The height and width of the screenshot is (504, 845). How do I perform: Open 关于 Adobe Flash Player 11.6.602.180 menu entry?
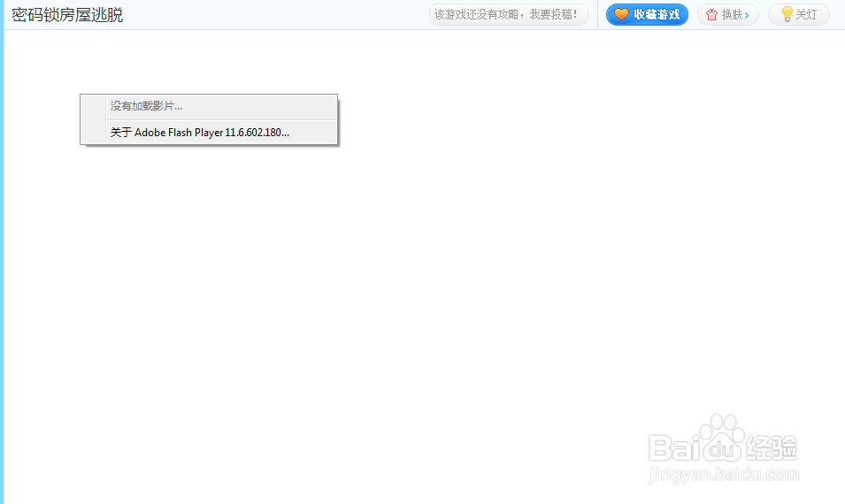point(209,133)
